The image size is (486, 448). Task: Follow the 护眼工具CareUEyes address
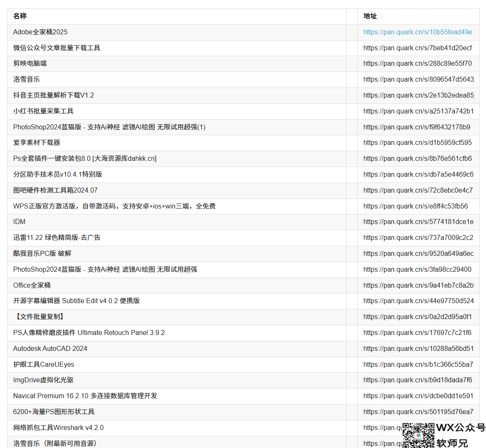tap(418, 365)
